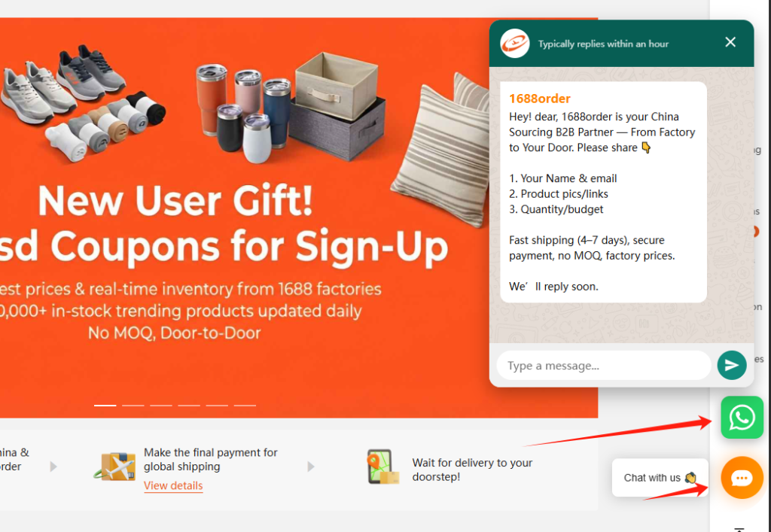The height and width of the screenshot is (532, 771).
Task: Click the airplane global shipping icon
Action: [x=115, y=467]
